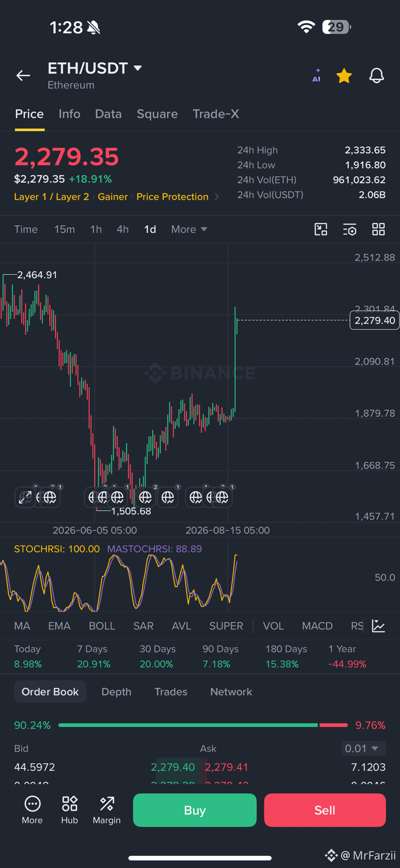400x868 pixels.
Task: Enable the AVL indicator
Action: 182,626
